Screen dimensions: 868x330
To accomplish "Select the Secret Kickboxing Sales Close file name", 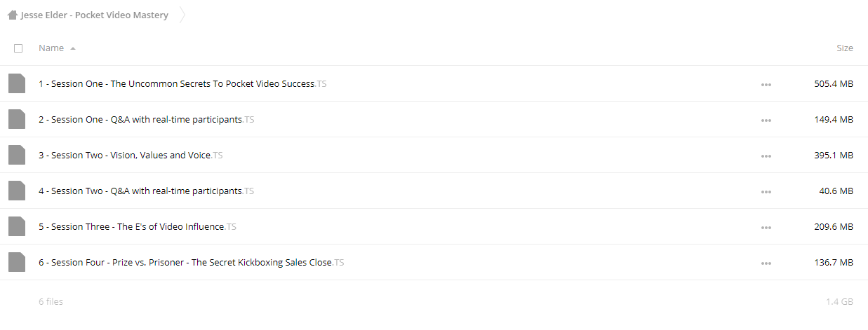I will pyautogui.click(x=192, y=262).
